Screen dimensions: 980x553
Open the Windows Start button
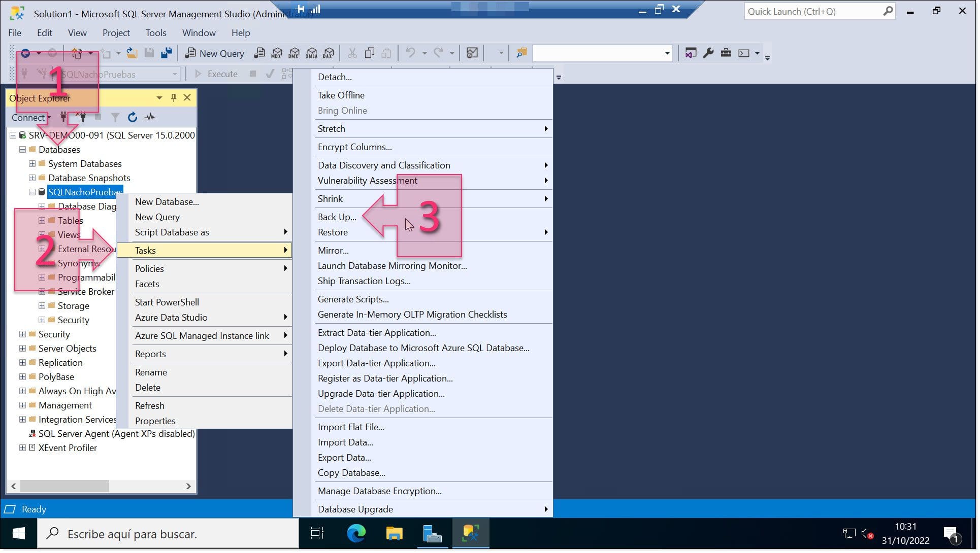[x=19, y=534]
